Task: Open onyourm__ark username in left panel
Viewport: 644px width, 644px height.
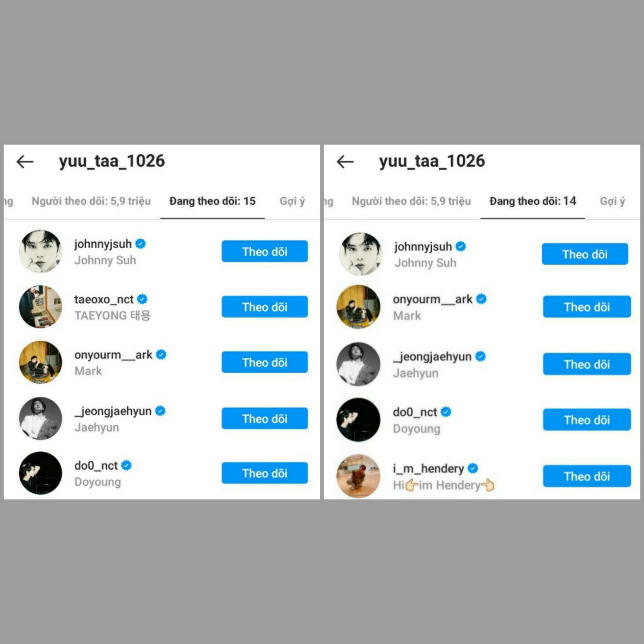Action: pyautogui.click(x=113, y=355)
